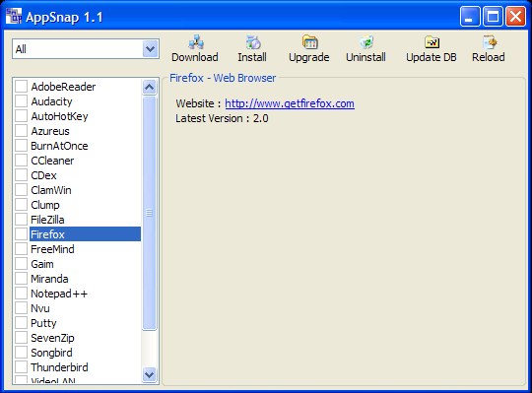The height and width of the screenshot is (393, 532).
Task: Select Gaim in the list
Action: pyautogui.click(x=42, y=264)
